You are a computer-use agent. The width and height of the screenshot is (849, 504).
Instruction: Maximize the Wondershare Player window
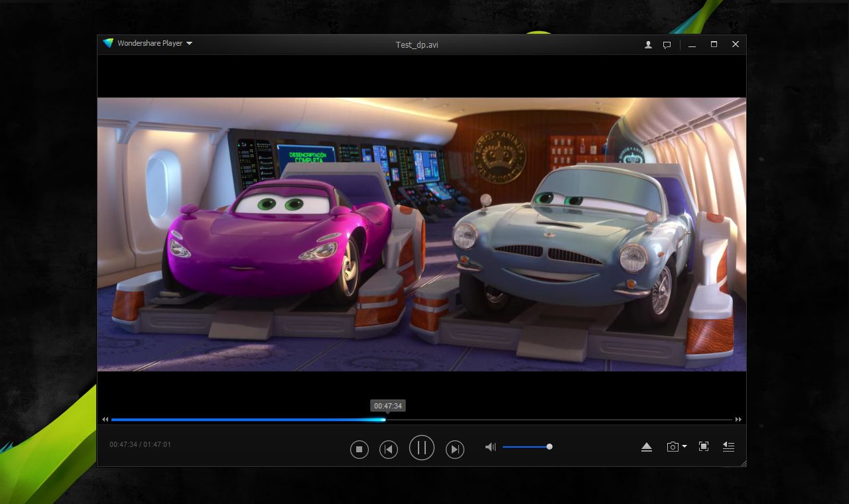coord(714,44)
